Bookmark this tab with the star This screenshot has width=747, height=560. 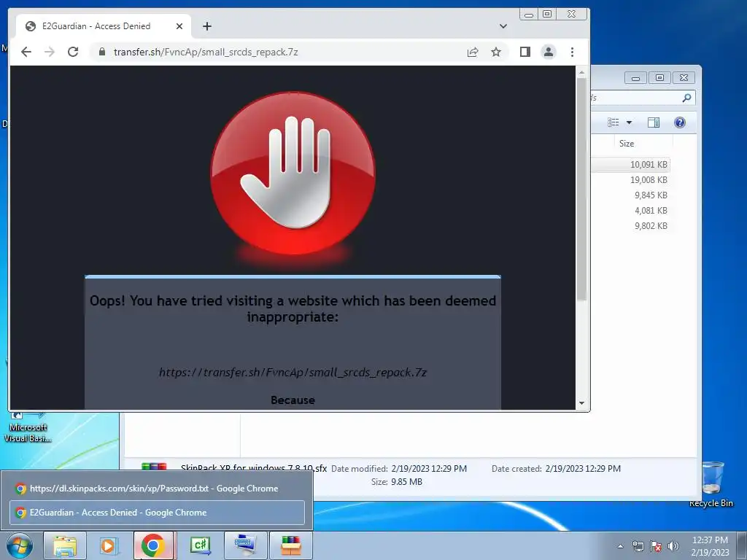pos(496,52)
